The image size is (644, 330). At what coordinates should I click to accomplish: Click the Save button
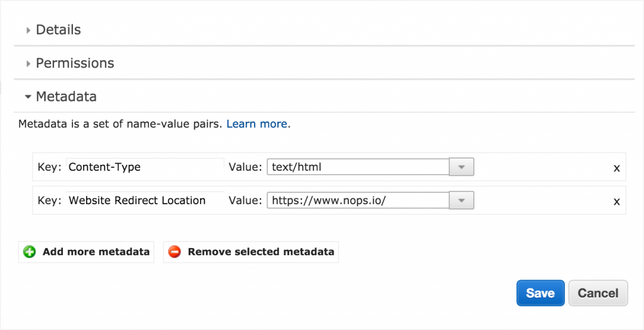[x=540, y=293]
